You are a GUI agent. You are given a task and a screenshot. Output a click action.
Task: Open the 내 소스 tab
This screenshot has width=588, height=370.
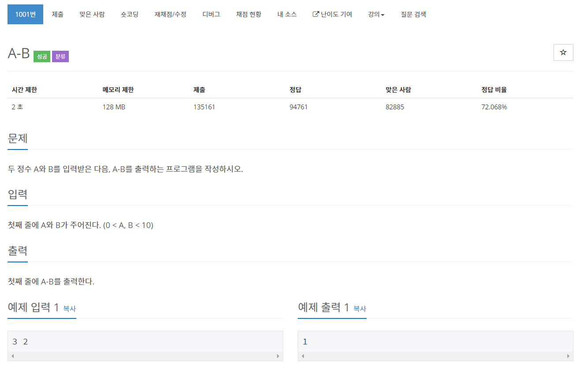coord(287,14)
